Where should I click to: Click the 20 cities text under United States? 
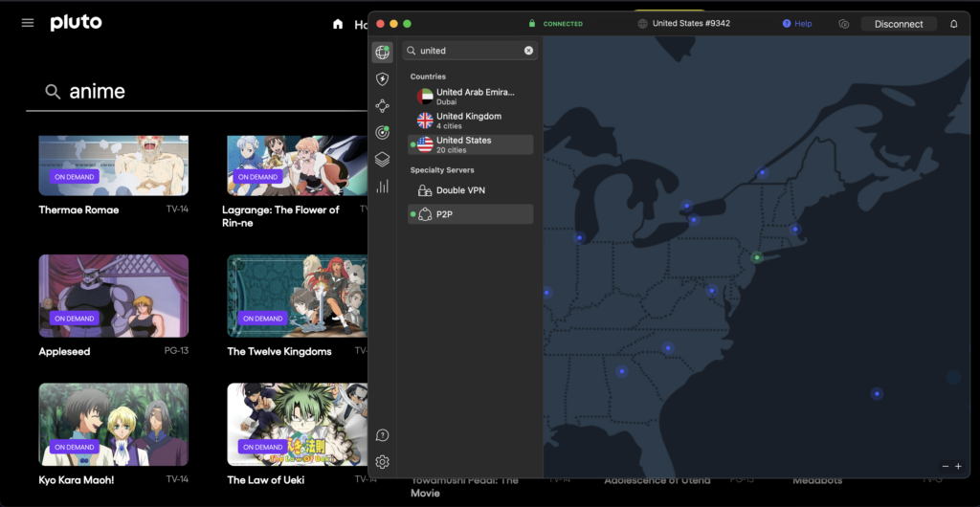[452, 150]
